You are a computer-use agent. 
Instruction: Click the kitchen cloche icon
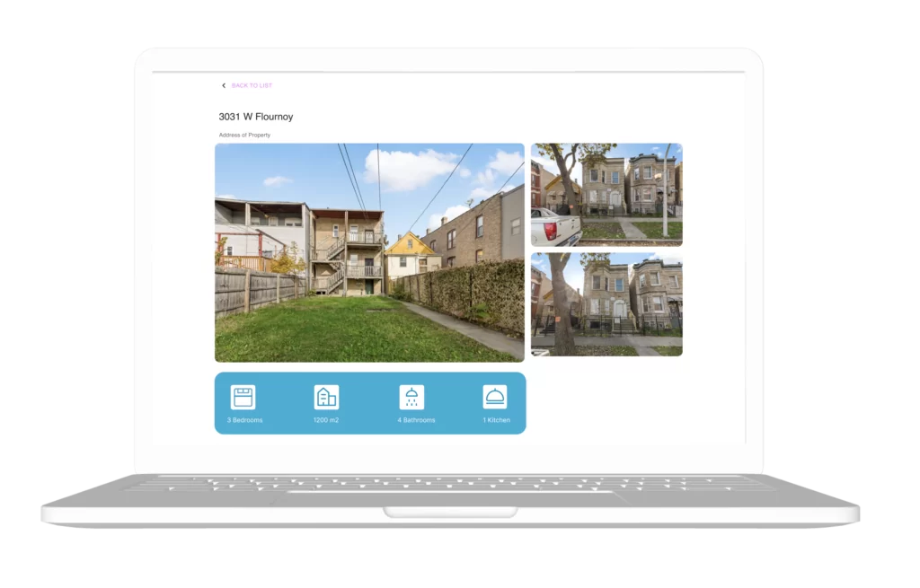495,398
